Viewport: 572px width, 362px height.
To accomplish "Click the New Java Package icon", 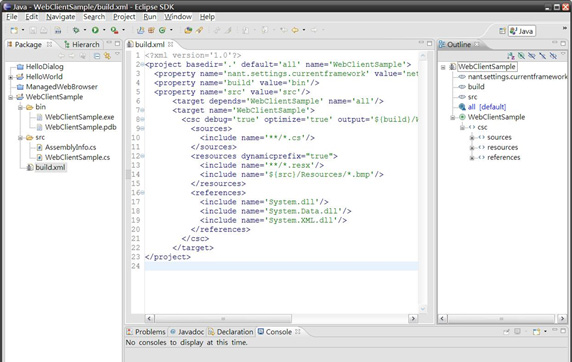I will point(151,30).
